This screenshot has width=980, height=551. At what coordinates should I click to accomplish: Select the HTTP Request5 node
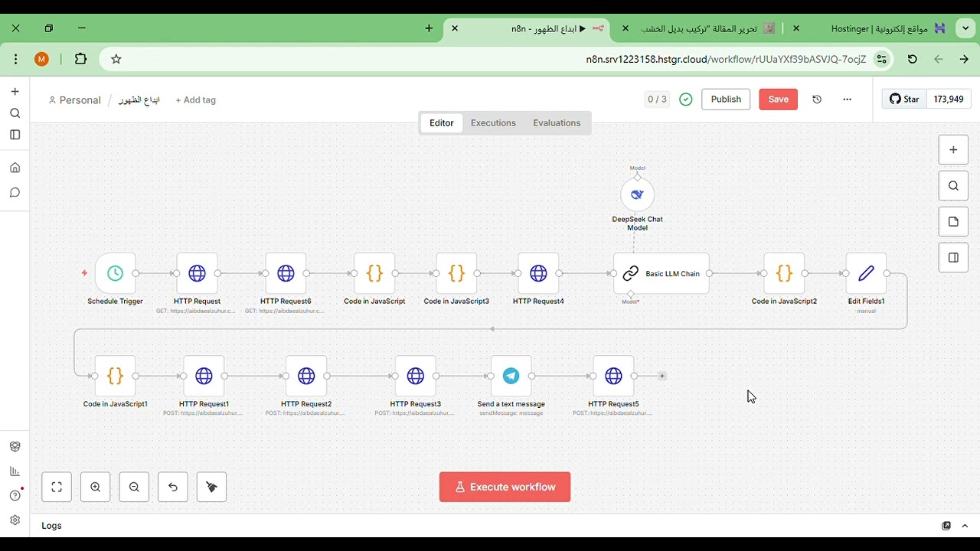(x=613, y=376)
